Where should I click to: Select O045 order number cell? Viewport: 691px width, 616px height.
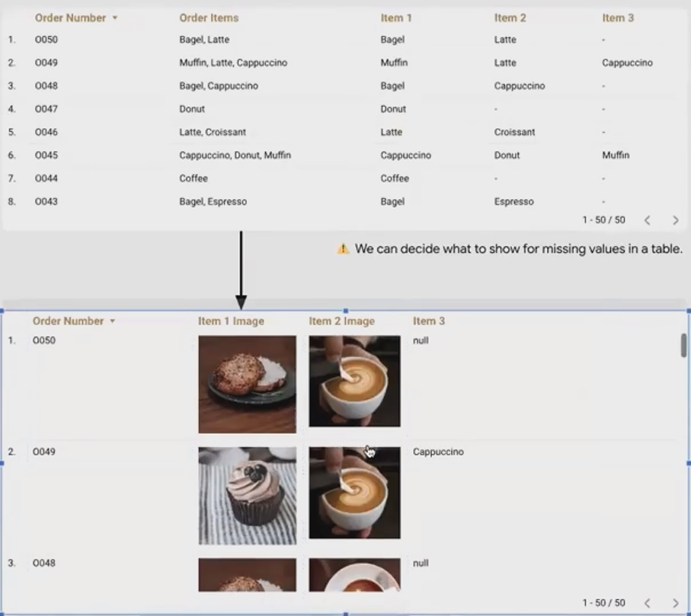[46, 155]
